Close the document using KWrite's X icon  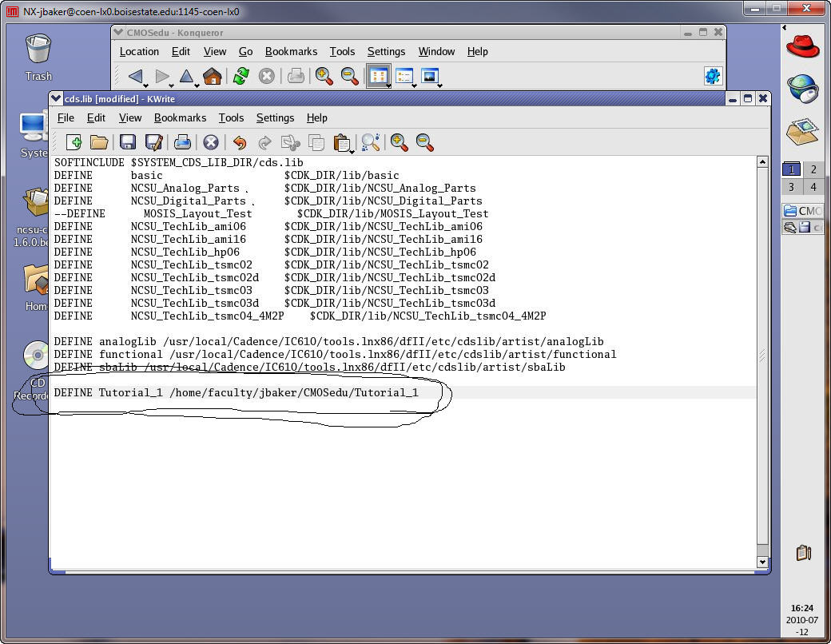pyautogui.click(x=211, y=142)
